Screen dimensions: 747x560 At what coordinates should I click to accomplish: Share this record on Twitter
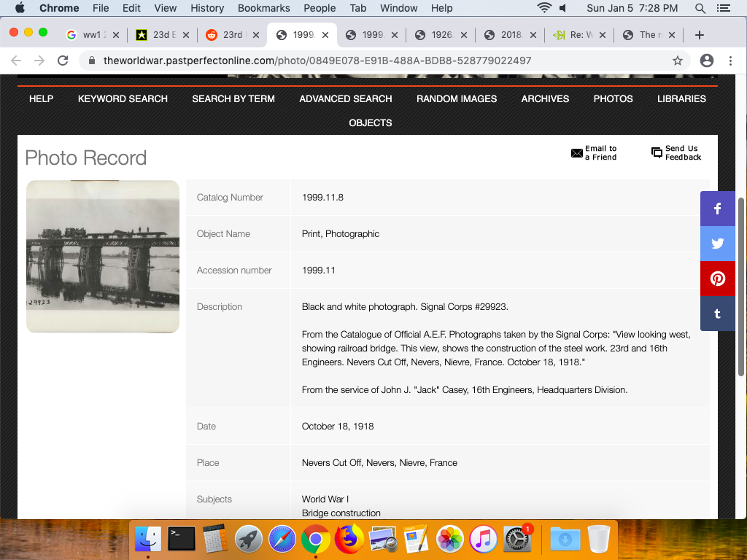718,244
